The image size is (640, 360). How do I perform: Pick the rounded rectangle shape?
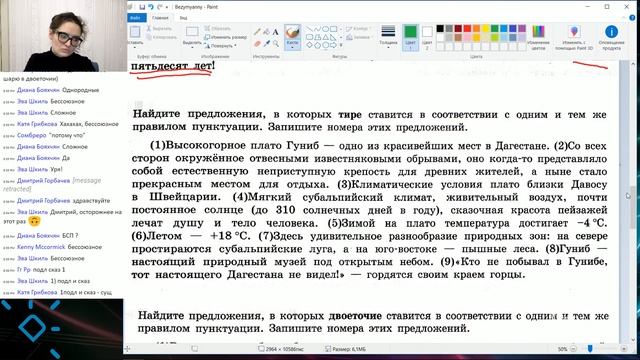(310, 37)
